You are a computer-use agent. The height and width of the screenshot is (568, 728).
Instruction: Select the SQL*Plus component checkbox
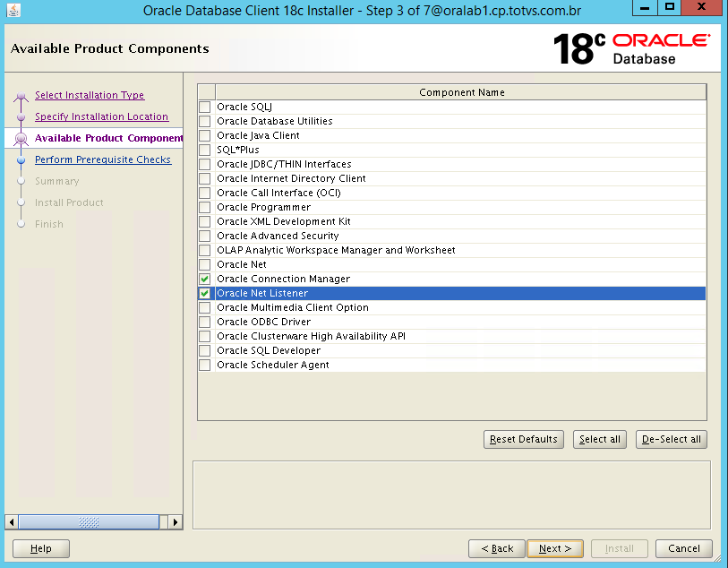pos(205,150)
